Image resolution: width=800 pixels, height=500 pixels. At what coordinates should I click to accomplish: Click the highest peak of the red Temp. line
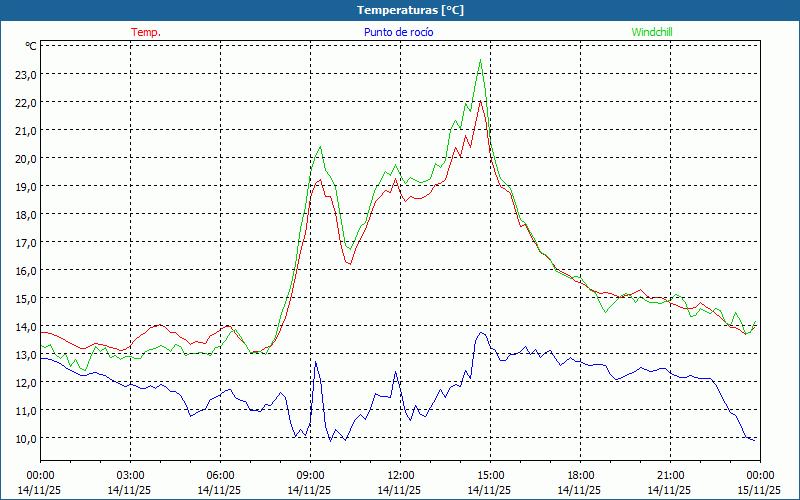481,101
